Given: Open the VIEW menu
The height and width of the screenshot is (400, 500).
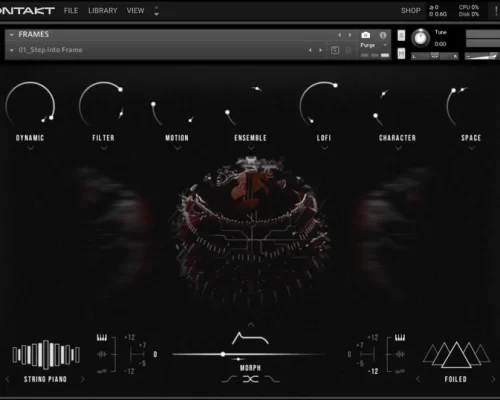Looking at the screenshot, I should 135,11.
